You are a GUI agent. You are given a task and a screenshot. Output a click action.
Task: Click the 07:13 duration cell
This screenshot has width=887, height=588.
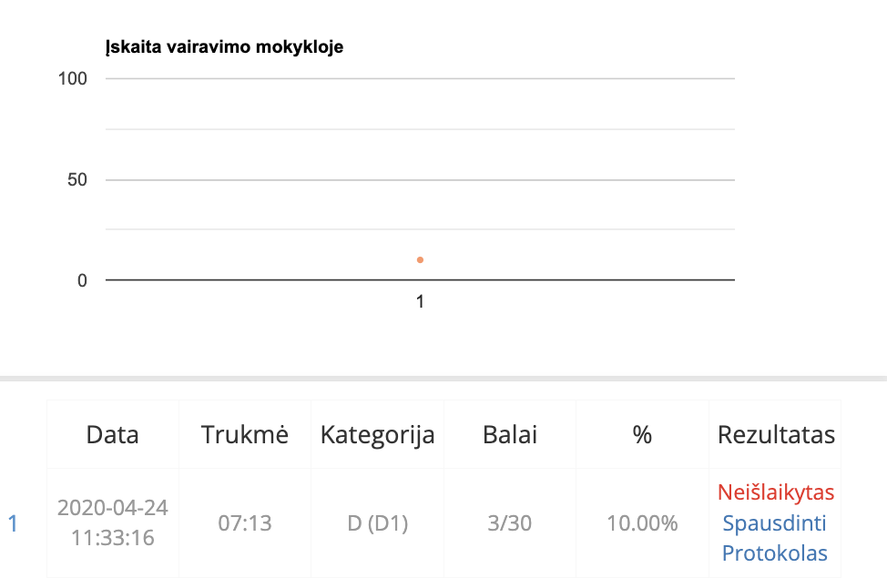pos(245,523)
